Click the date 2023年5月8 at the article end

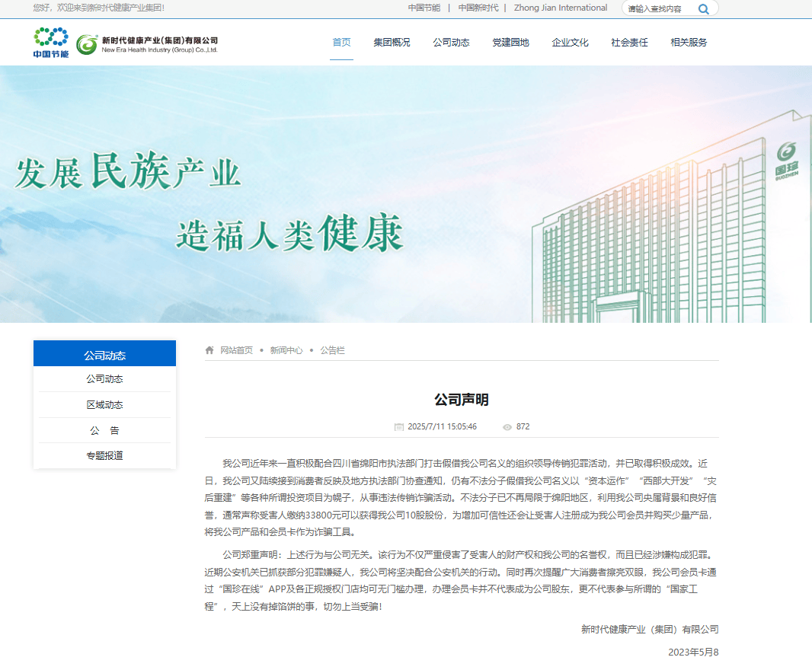tap(693, 652)
